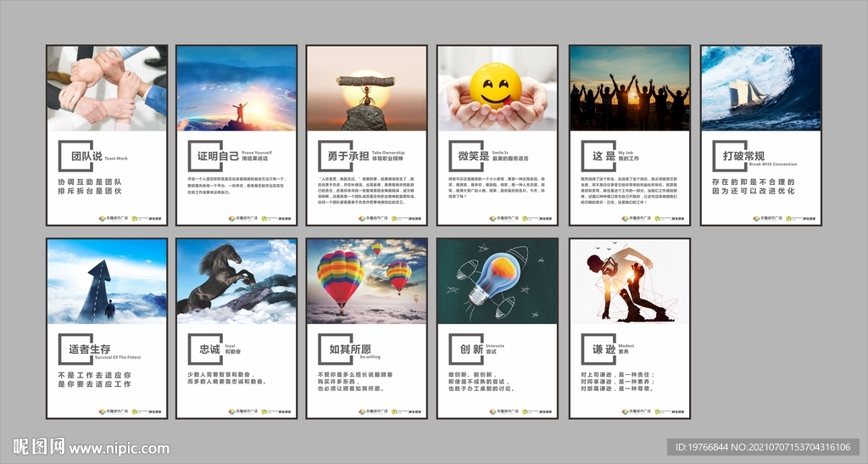Image resolution: width=868 pixels, height=464 pixels.
Task: Open the sunrise mountaintop figure photo
Action: click(236, 88)
